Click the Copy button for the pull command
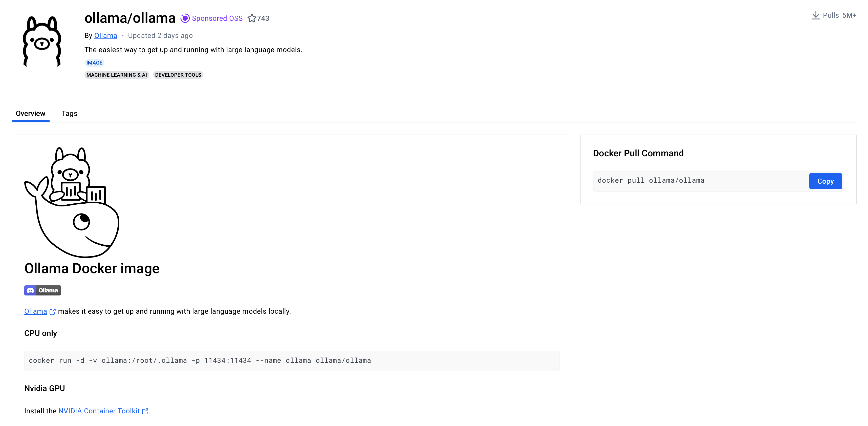Viewport: 868px width, 426px height. tap(825, 181)
